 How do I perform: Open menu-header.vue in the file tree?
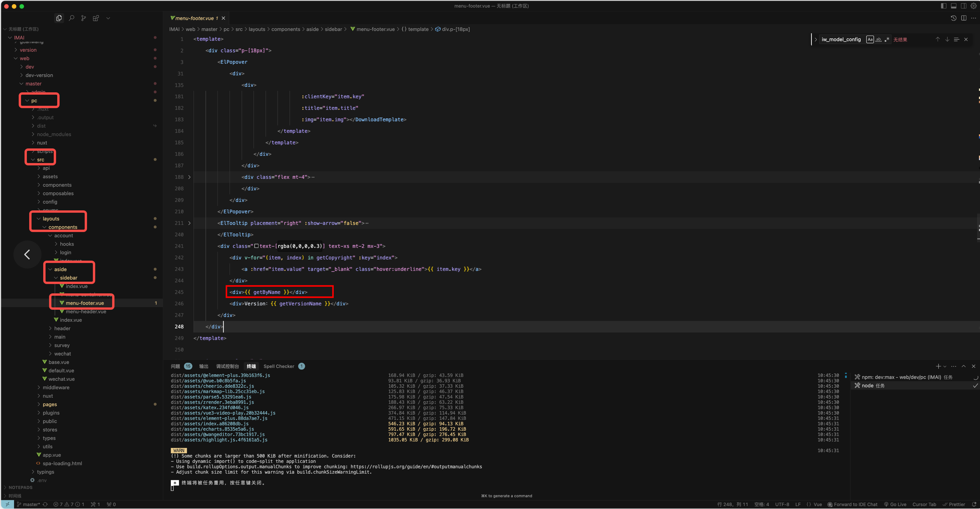point(86,311)
